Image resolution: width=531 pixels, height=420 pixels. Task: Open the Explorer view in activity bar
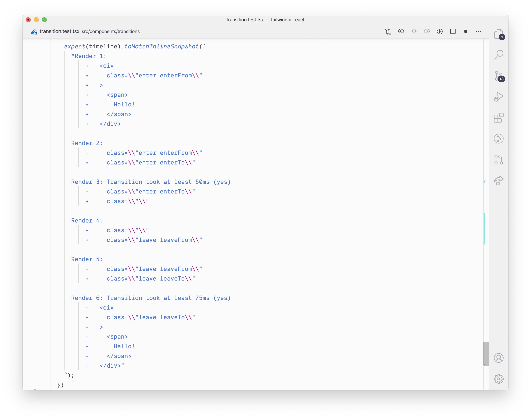499,34
